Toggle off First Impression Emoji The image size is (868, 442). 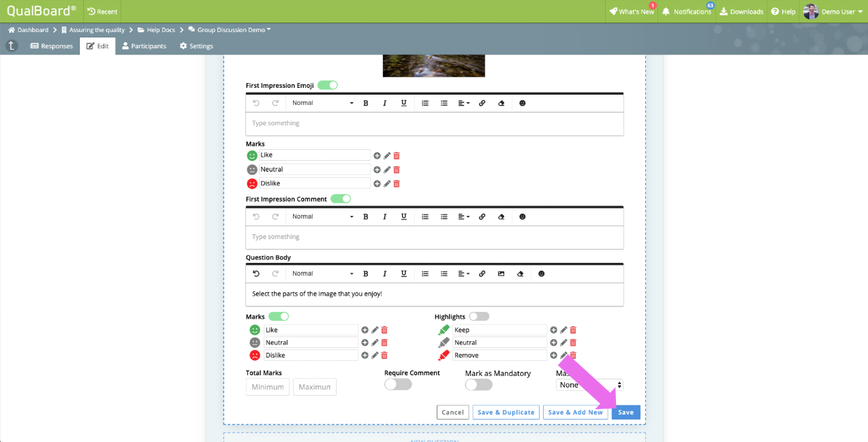328,85
